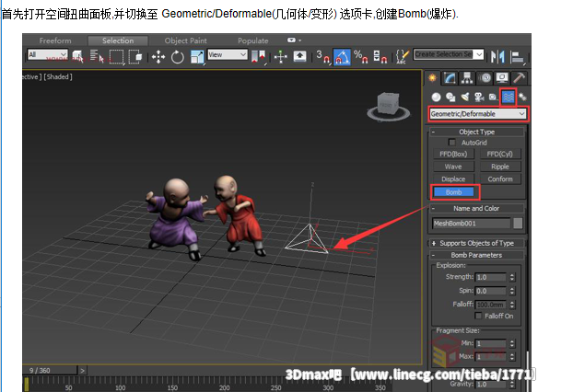Enable the Falloff On checkbox

pos(478,316)
